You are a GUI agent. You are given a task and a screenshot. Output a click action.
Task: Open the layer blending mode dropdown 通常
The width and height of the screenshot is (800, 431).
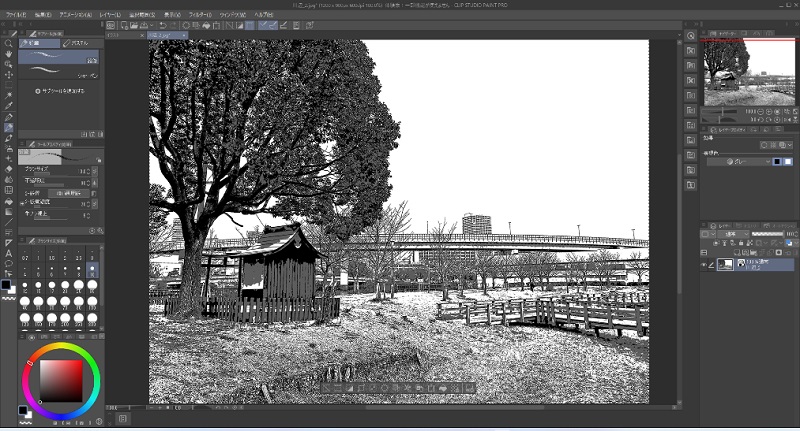coord(734,234)
